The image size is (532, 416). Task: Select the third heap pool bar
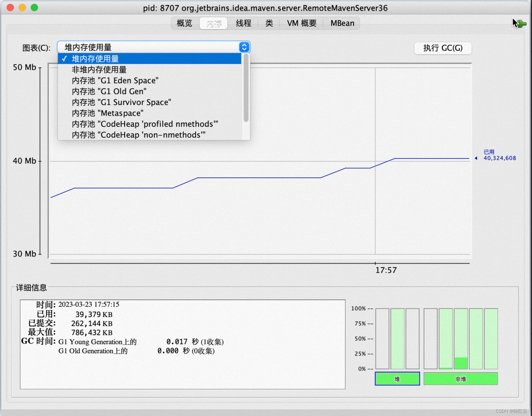pyautogui.click(x=413, y=339)
